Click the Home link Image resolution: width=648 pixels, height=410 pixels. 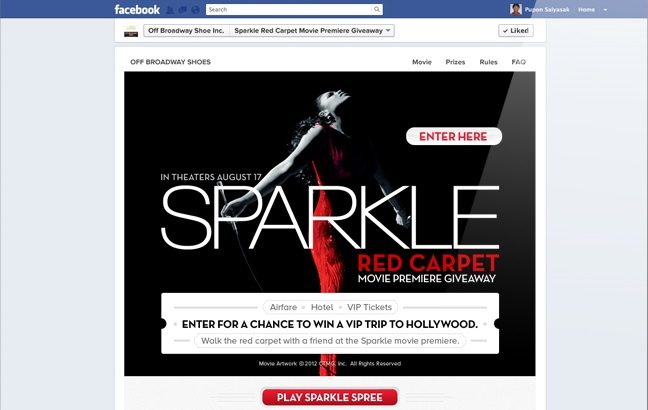(586, 10)
